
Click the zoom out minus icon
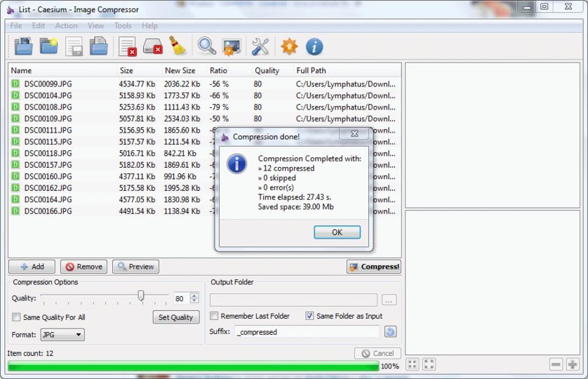point(556,364)
